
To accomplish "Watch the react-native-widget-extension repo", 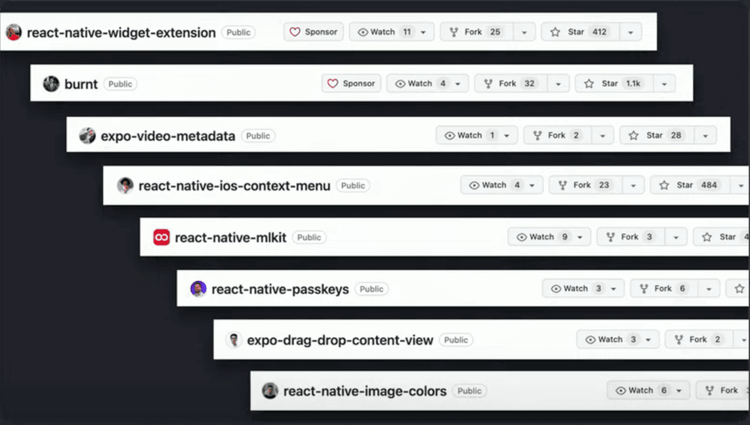I will tap(391, 32).
